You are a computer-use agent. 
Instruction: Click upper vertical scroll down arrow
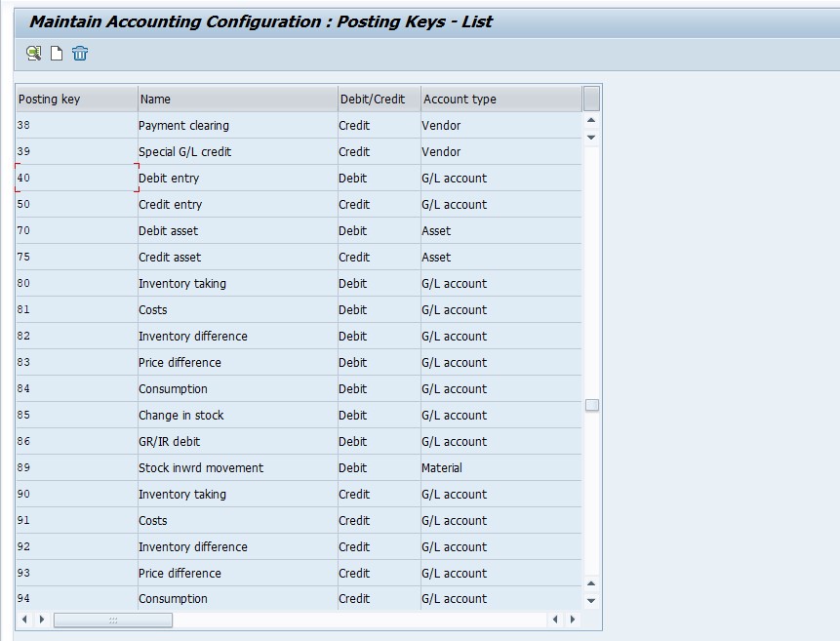591,138
